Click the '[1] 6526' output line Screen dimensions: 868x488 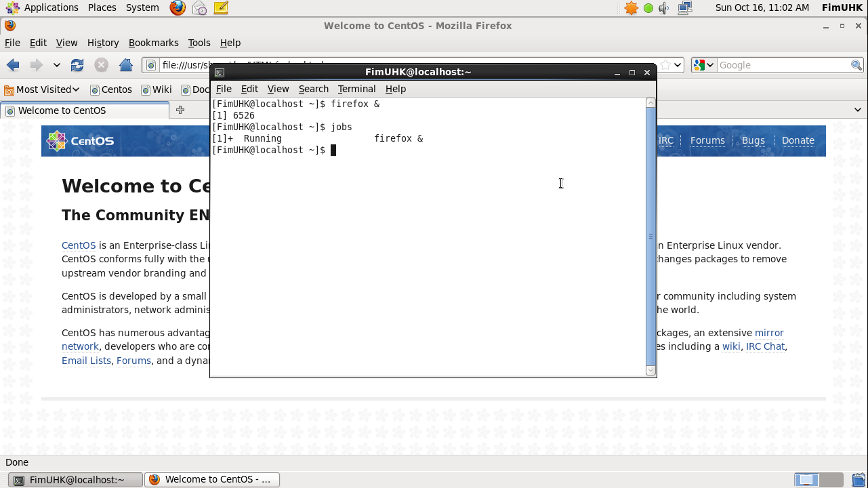[233, 115]
